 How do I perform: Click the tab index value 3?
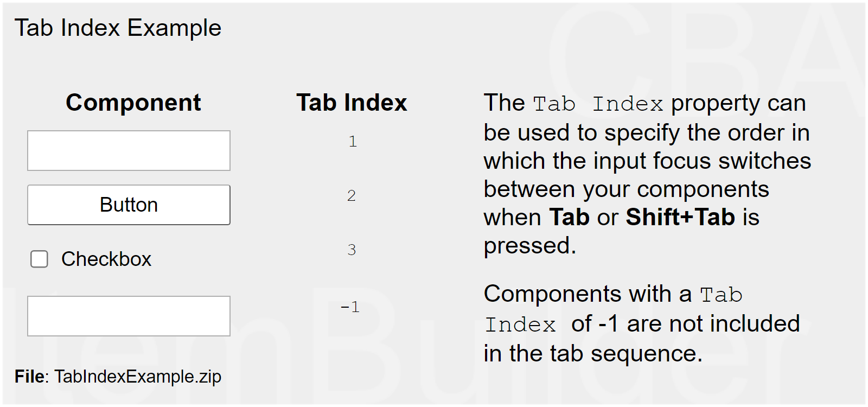(352, 250)
